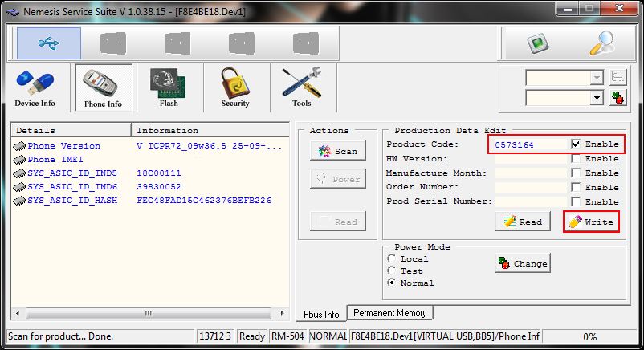Open the Security section
Screen dimensions: 644x350
click(x=235, y=88)
